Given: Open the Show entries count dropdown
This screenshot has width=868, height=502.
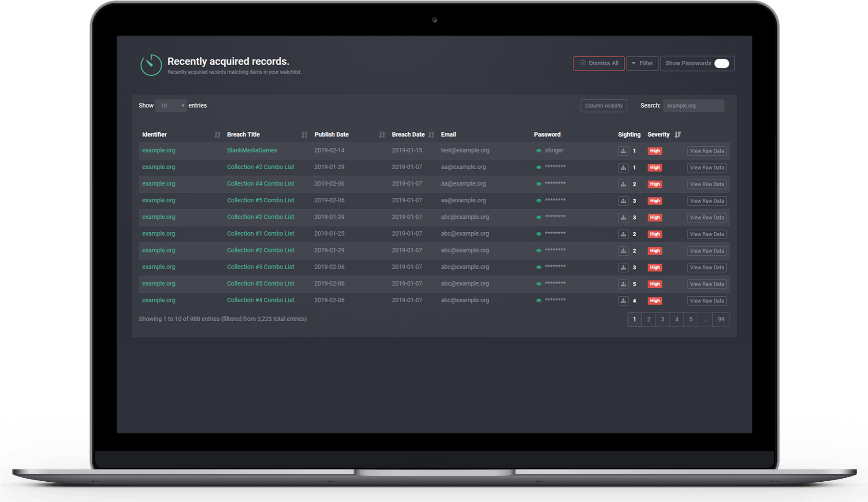Looking at the screenshot, I should pyautogui.click(x=171, y=106).
